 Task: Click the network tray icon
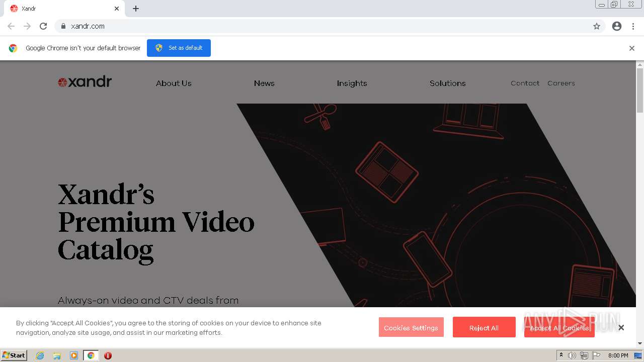(584, 355)
